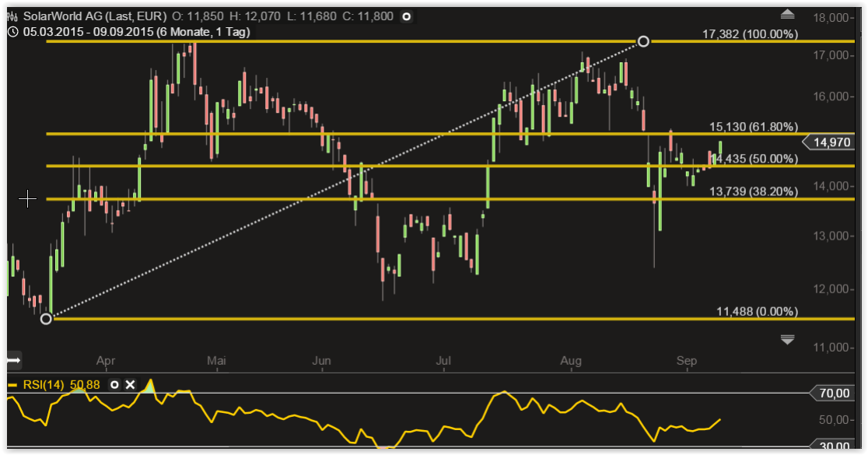Screen dimensions: 868x455
Task: Click the Jul label on time axis
Action: point(443,361)
